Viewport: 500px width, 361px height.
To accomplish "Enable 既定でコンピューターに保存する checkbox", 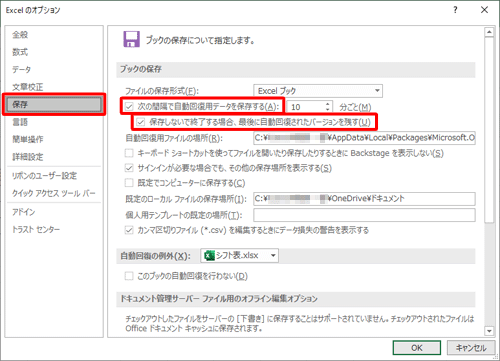I will (129, 183).
